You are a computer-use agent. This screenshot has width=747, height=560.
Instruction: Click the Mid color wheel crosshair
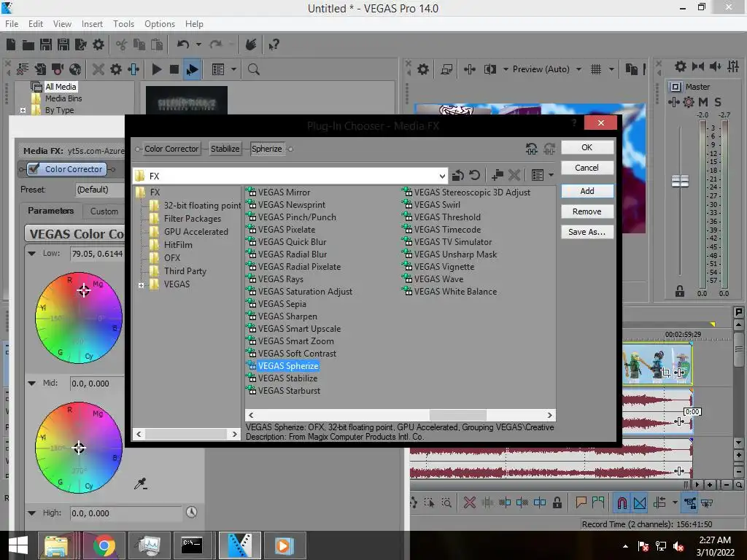click(79, 448)
